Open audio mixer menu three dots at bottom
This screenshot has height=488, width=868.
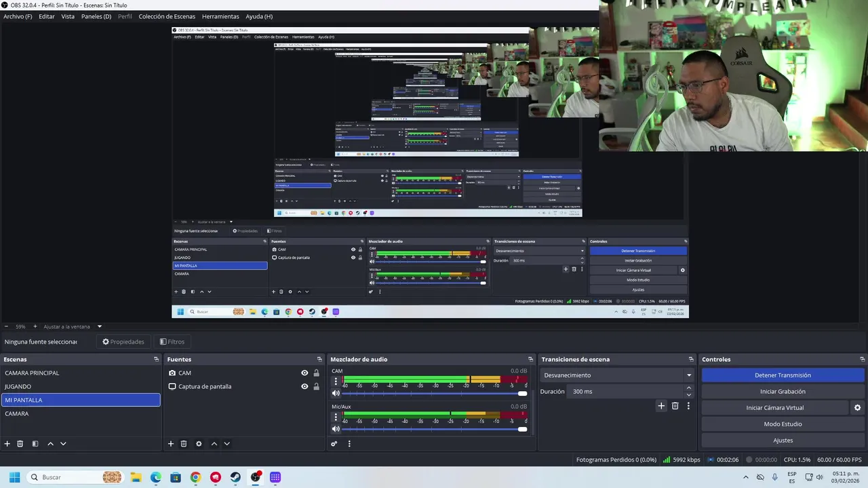[x=349, y=444]
